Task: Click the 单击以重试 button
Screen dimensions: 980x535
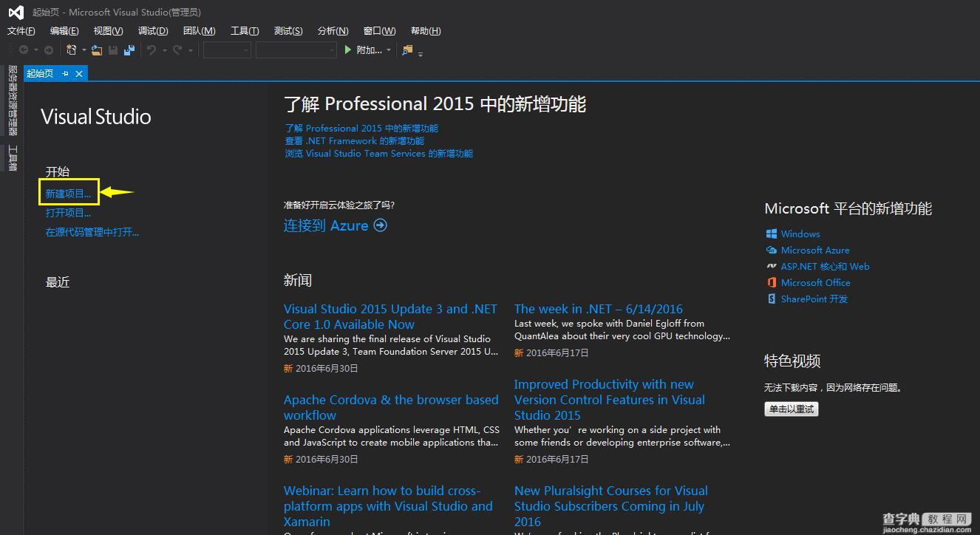Action: point(792,409)
